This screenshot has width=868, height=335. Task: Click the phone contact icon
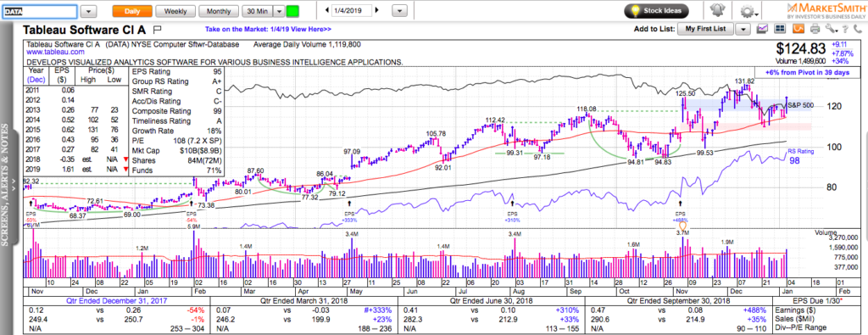pos(858,29)
